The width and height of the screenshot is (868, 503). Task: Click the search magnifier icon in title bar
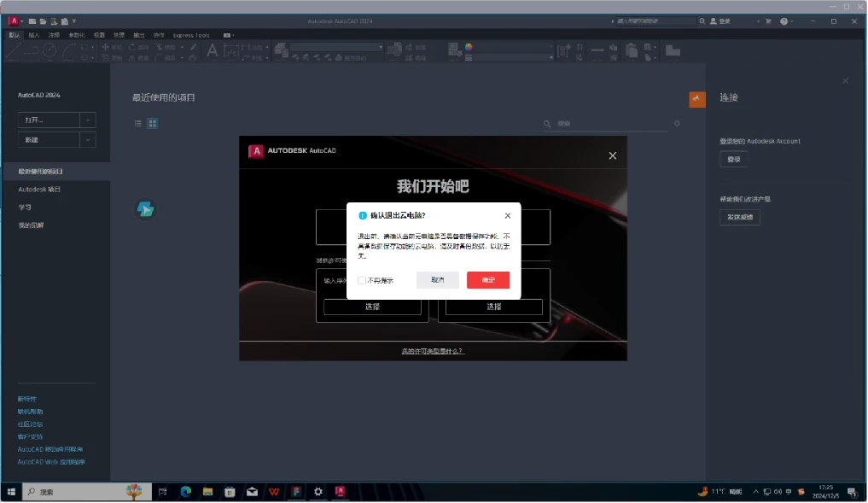[x=702, y=21]
